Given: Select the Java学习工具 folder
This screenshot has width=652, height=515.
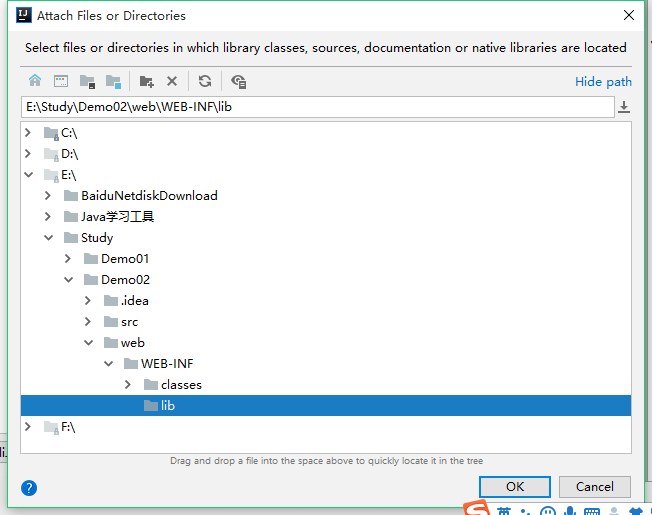Looking at the screenshot, I should pos(326,217).
